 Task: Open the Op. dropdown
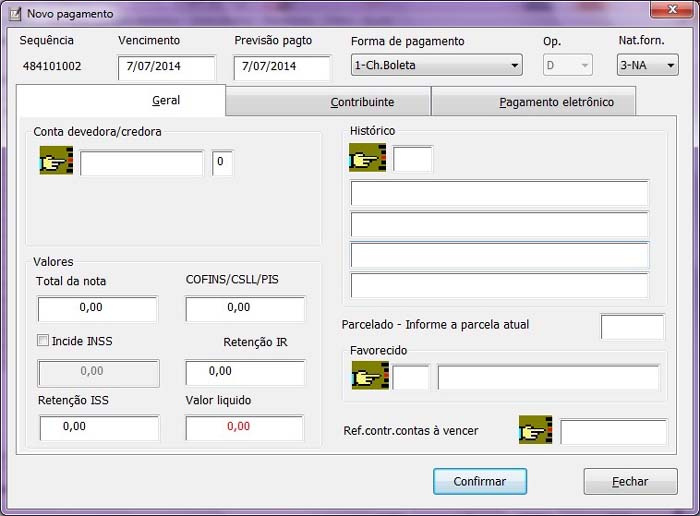coord(567,66)
